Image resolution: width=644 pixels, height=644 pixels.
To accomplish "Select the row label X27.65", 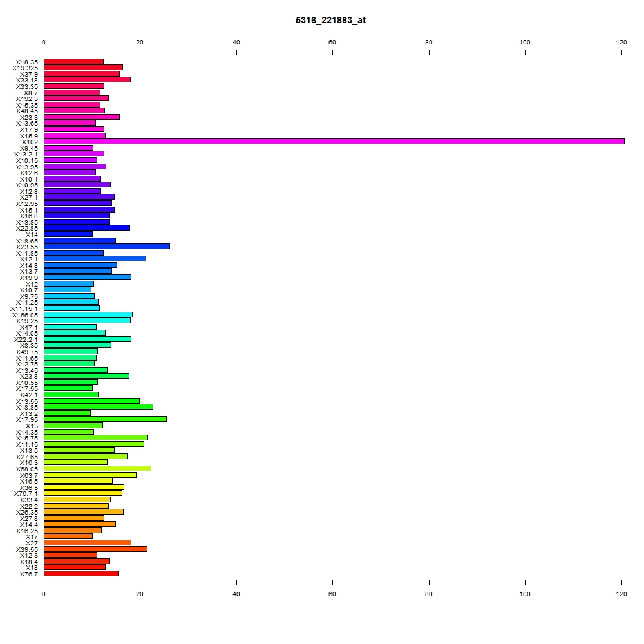I will pos(27,457).
